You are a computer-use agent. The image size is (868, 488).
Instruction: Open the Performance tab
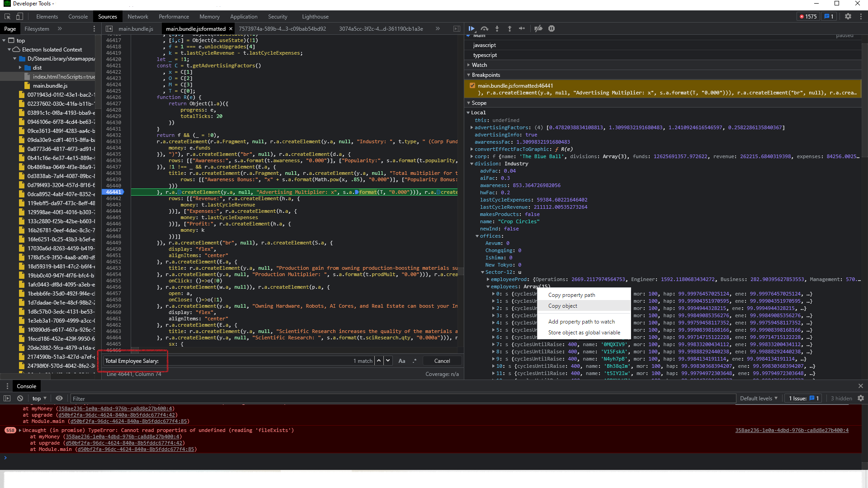tap(174, 16)
